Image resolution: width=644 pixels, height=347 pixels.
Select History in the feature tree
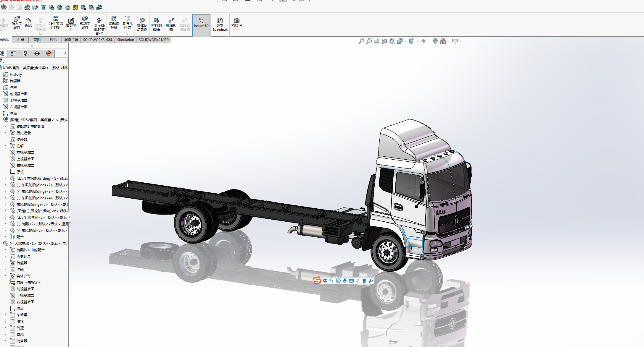click(12, 74)
